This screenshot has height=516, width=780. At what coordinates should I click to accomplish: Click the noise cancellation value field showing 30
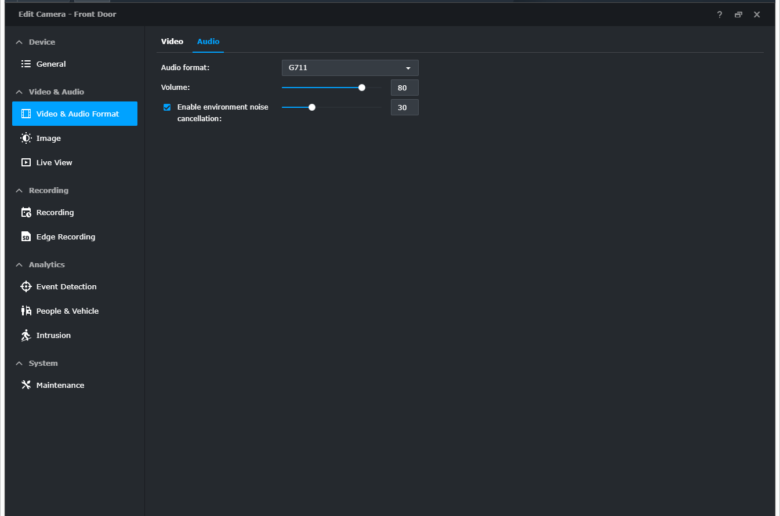(404, 107)
